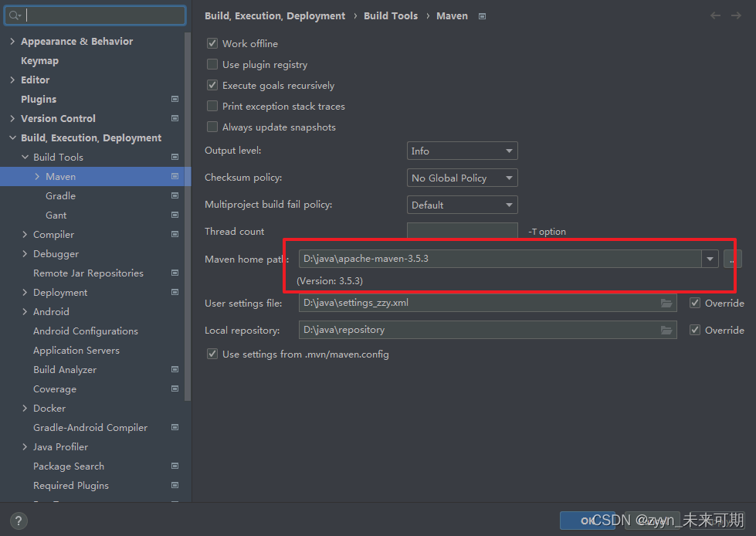The image size is (756, 536).
Task: Enable Print exception stack traces checkbox
Action: (212, 106)
